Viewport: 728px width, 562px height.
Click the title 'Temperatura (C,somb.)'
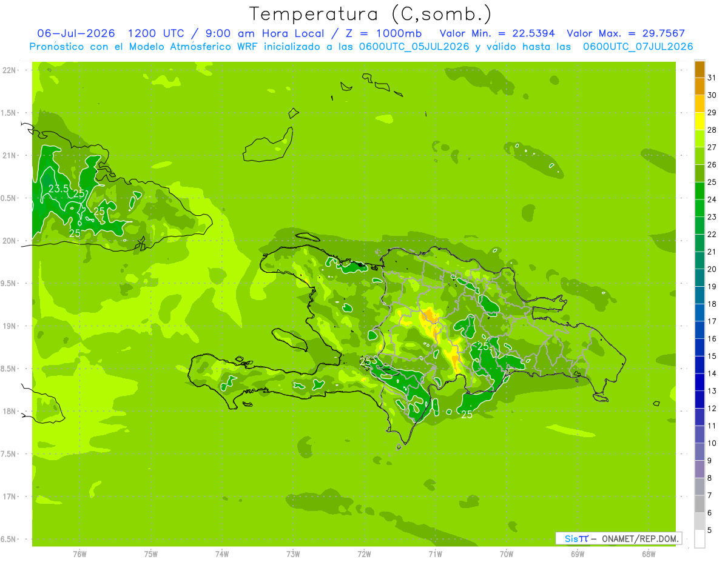pyautogui.click(x=370, y=15)
